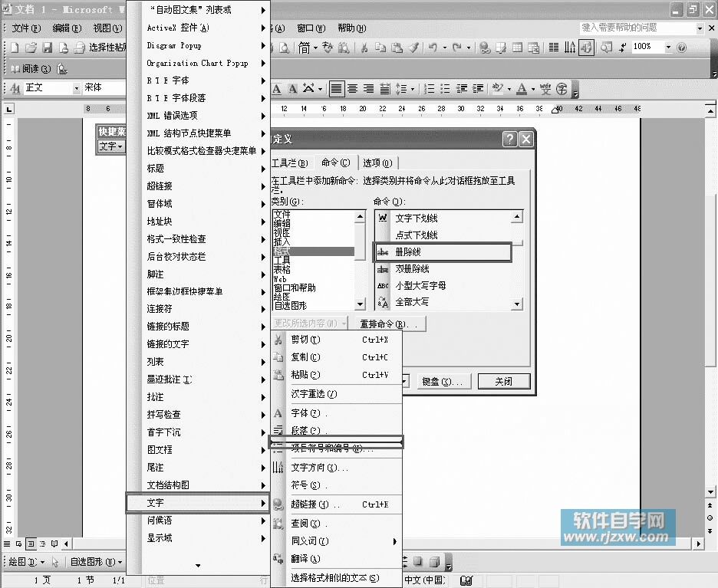Select 窗口和帮助 category
This screenshot has width=718, height=588.
click(x=314, y=287)
